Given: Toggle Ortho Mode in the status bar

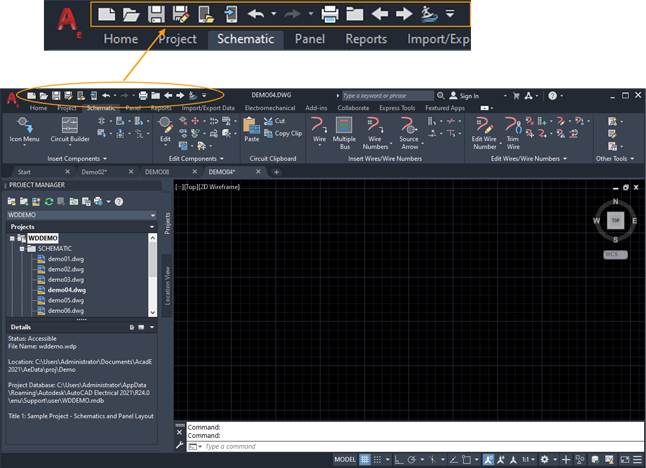Looking at the screenshot, I should 399,459.
